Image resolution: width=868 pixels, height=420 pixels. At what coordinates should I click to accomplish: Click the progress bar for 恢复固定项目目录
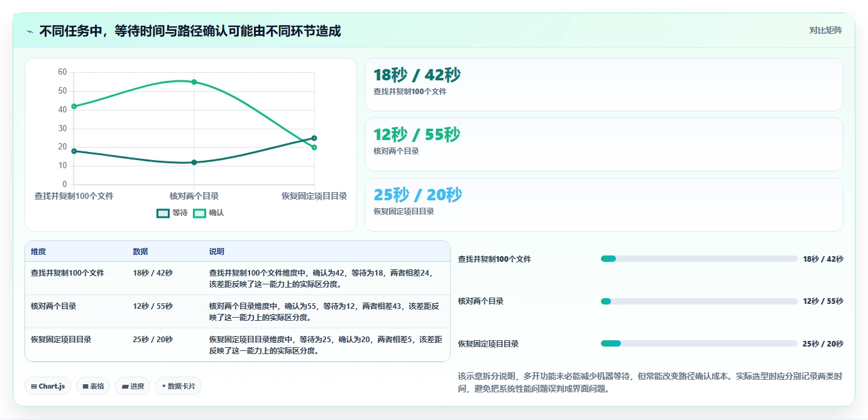(x=699, y=343)
